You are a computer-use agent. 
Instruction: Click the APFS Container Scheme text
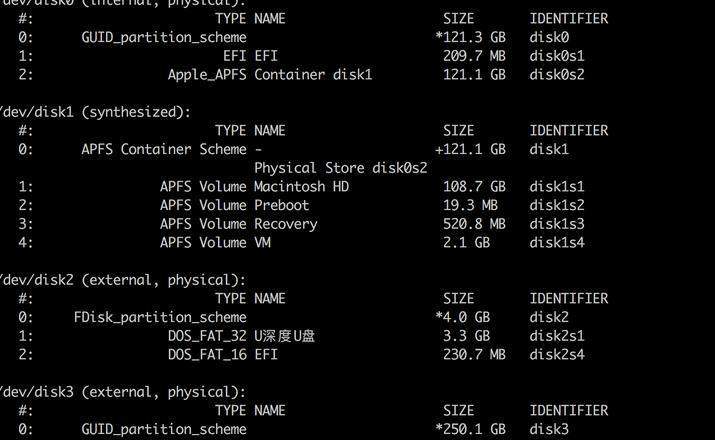click(x=164, y=149)
